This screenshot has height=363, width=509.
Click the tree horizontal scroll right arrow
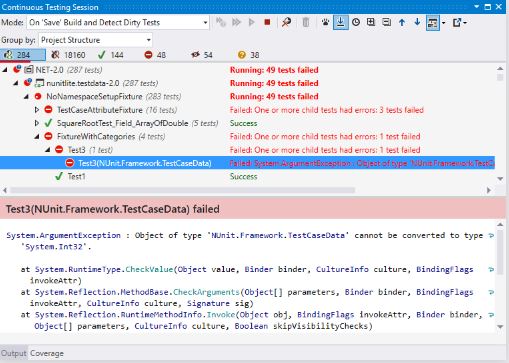pyautogui.click(x=489, y=190)
